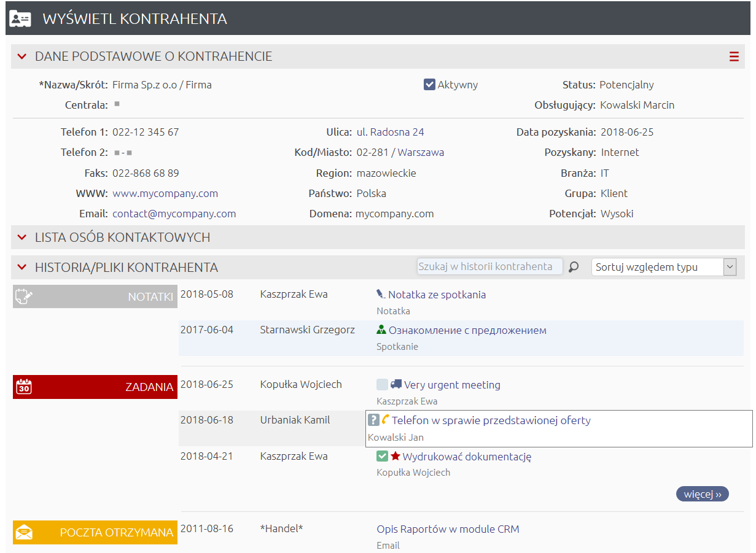The width and height of the screenshot is (756, 553).
Task: Click the Potencjał value Wysoki
Action: click(617, 214)
